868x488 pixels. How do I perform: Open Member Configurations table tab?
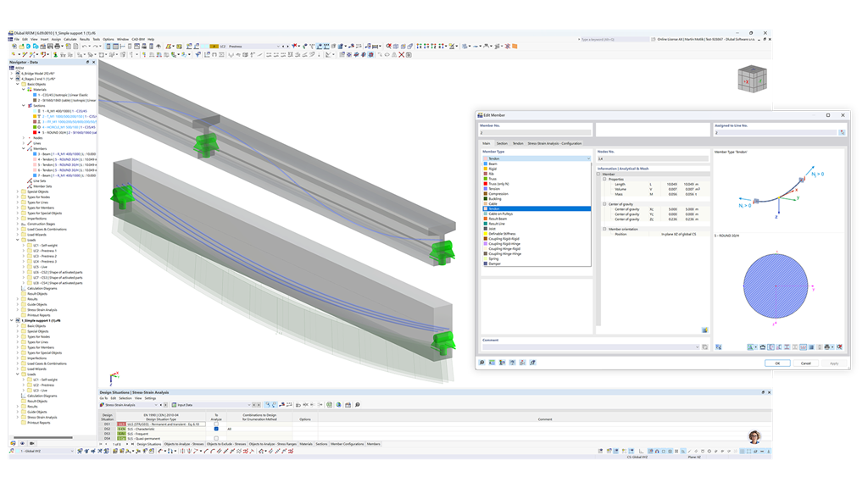click(347, 444)
